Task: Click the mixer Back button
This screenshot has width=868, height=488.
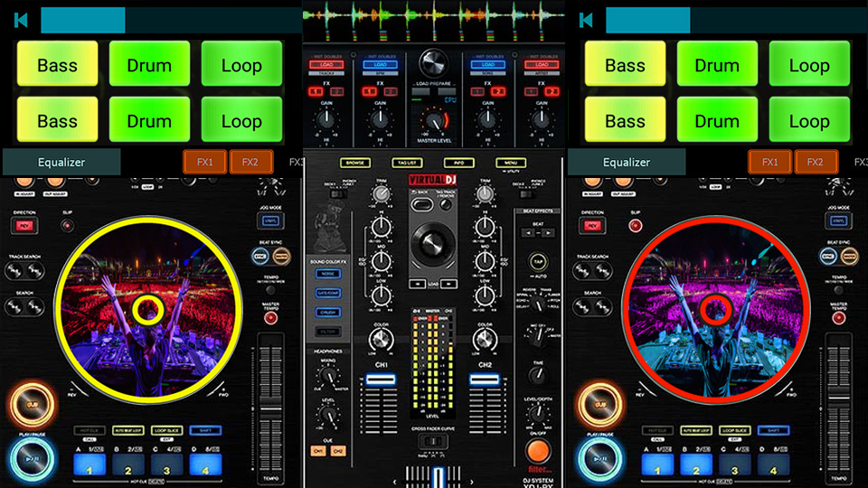Action: pyautogui.click(x=422, y=205)
